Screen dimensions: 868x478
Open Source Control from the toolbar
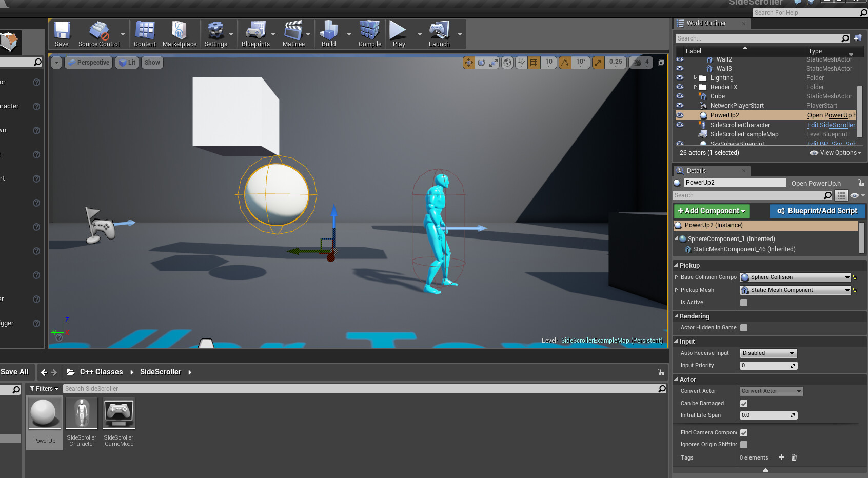tap(98, 34)
